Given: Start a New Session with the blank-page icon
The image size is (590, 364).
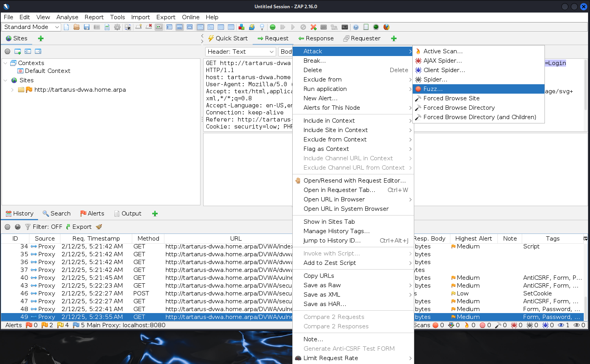Looking at the screenshot, I should click(66, 27).
